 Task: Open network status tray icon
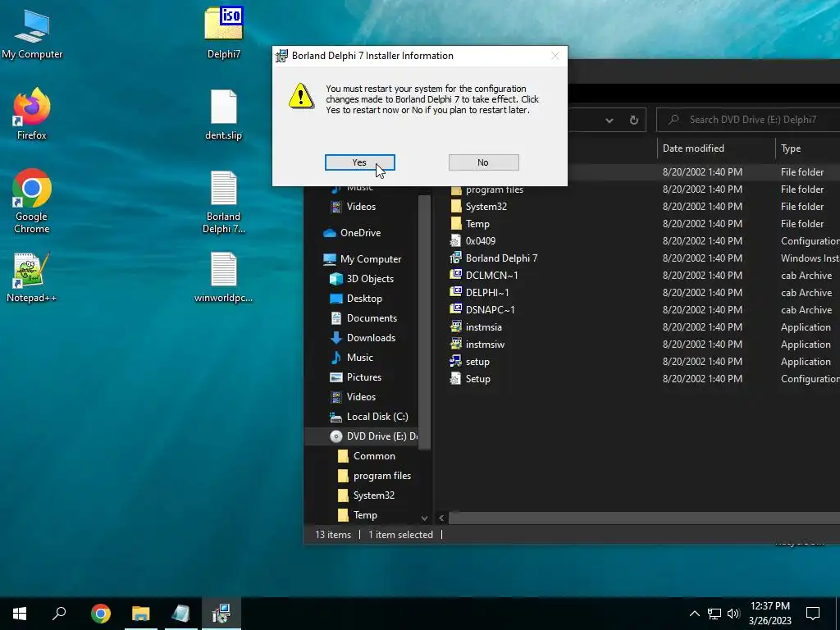pyautogui.click(x=714, y=614)
